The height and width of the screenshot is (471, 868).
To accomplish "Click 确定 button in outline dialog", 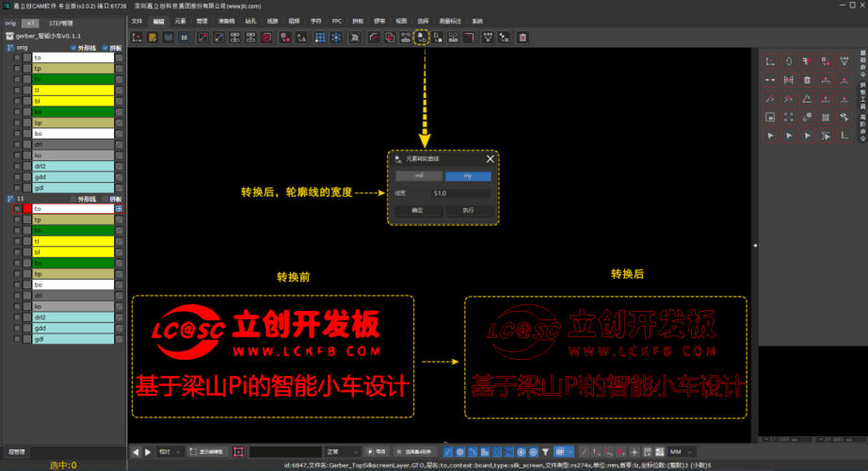I will [x=418, y=211].
